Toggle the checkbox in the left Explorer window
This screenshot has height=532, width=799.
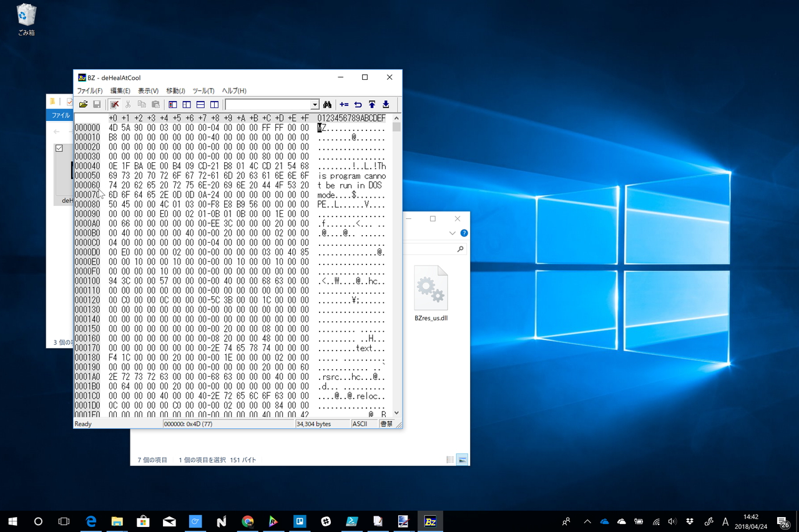tap(59, 148)
